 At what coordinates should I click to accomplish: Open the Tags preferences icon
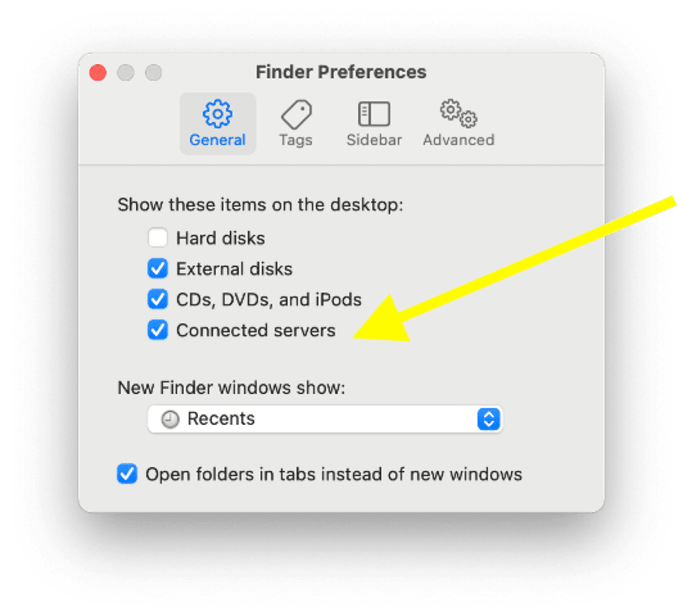coord(296,114)
